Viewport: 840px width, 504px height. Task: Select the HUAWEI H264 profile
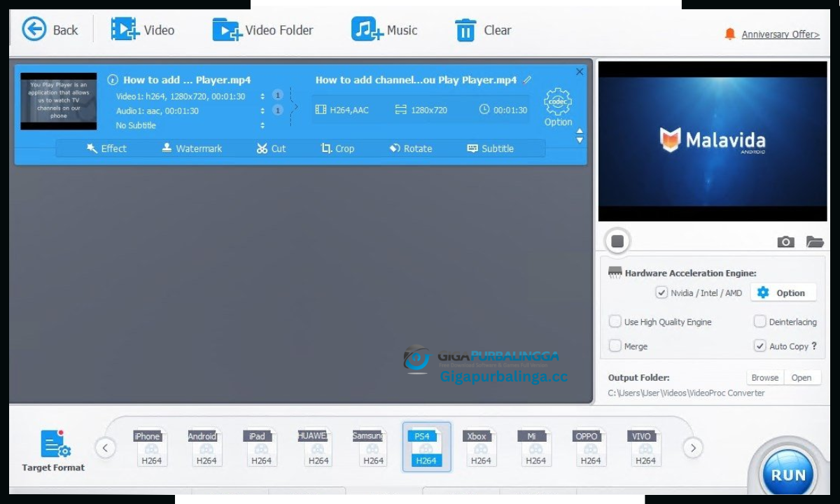tap(315, 447)
